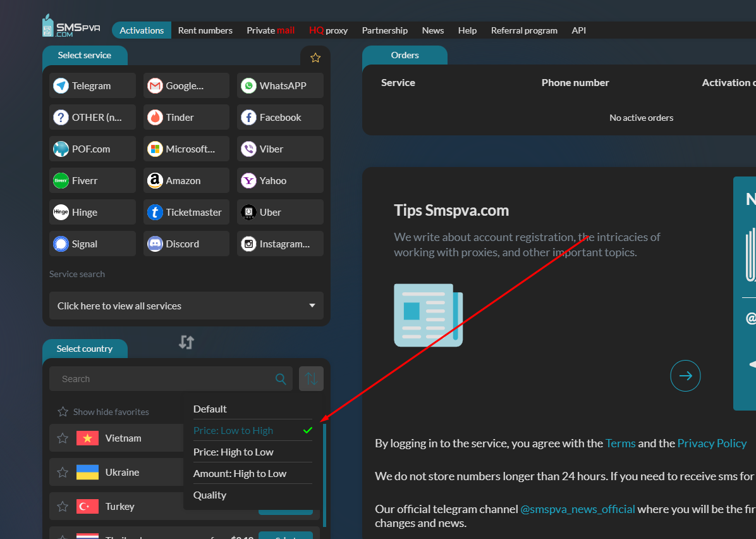The height and width of the screenshot is (539, 756).
Task: Click the No active orders text
Action: coord(641,118)
